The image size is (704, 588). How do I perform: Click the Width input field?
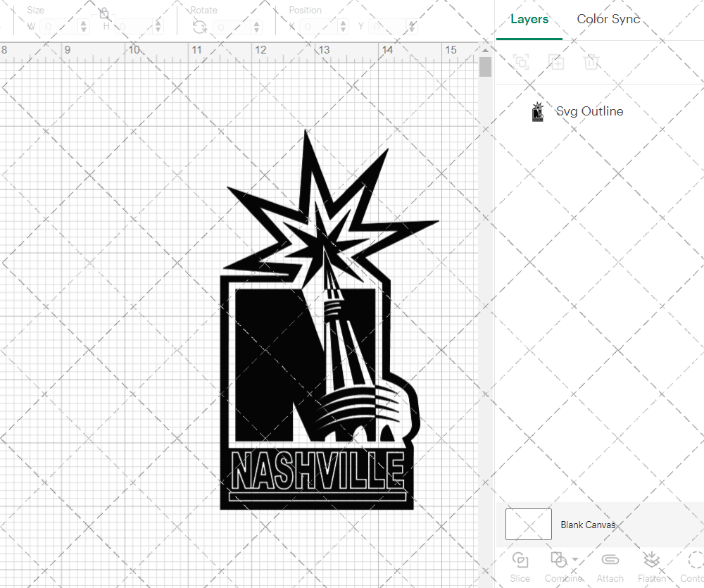coord(60,27)
